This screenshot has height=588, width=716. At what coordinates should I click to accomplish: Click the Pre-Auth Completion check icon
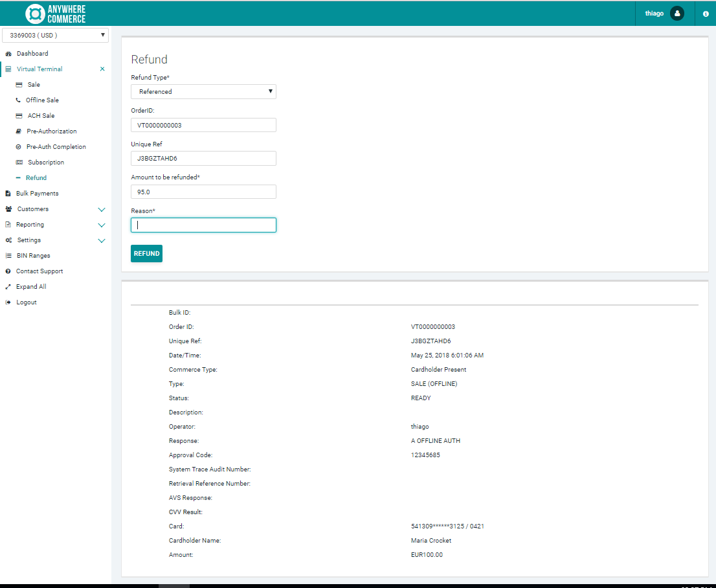(x=18, y=146)
